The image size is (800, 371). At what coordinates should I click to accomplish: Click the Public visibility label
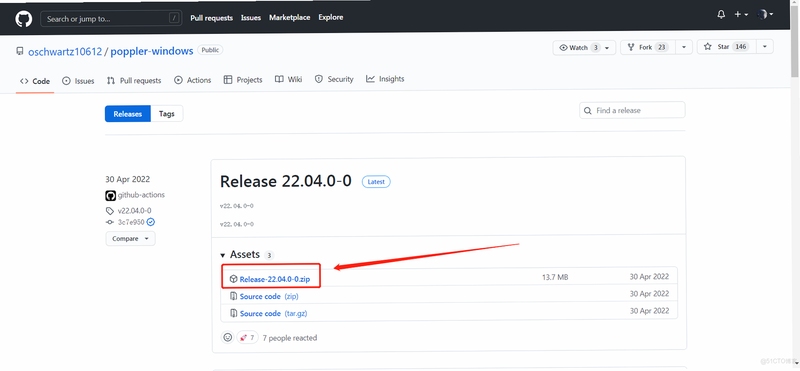click(x=210, y=50)
